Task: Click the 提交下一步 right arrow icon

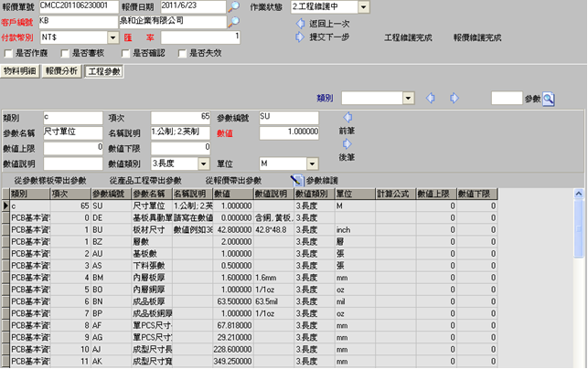Action: pyautogui.click(x=300, y=37)
